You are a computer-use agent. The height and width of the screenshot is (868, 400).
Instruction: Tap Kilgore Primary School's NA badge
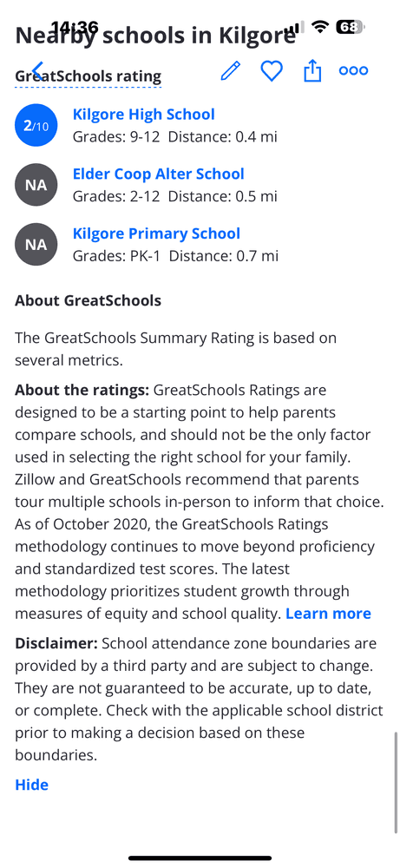[x=36, y=244]
